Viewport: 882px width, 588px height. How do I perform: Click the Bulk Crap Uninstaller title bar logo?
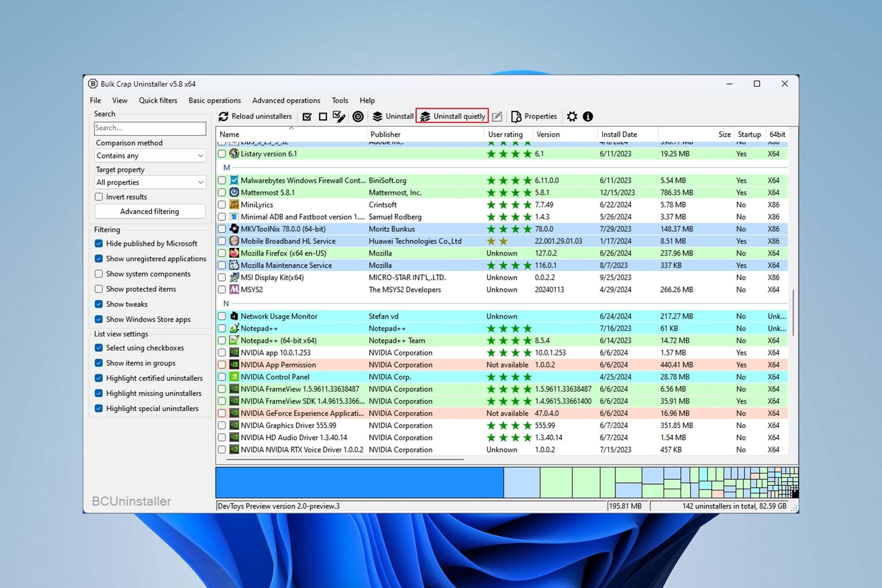(93, 84)
